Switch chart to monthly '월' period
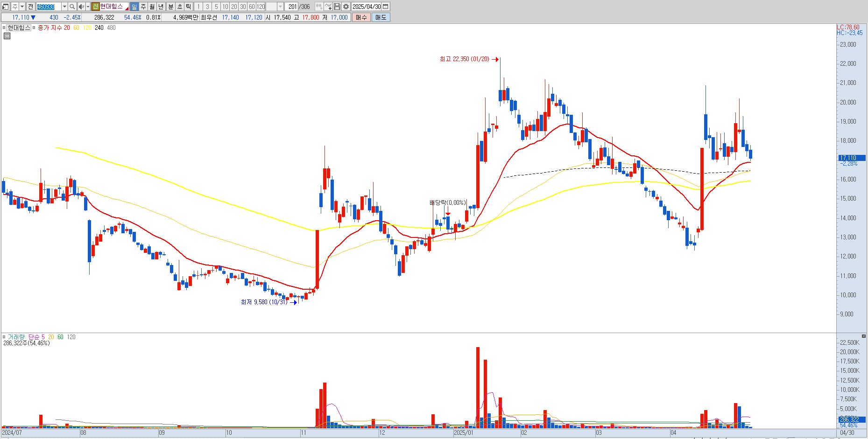 [x=152, y=7]
